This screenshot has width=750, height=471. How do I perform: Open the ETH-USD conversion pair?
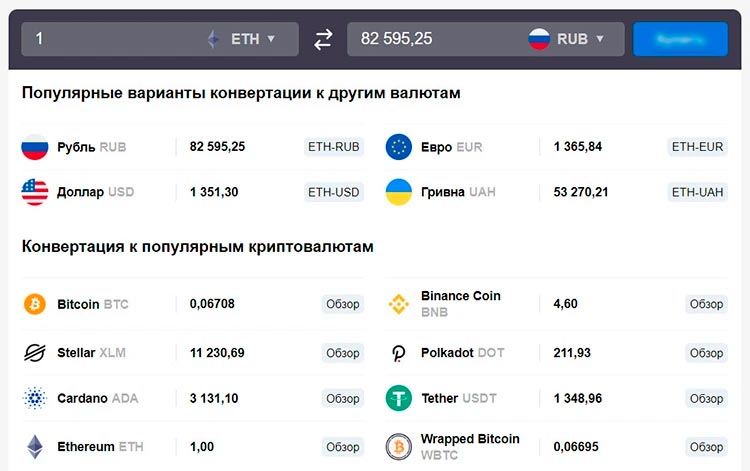point(333,192)
